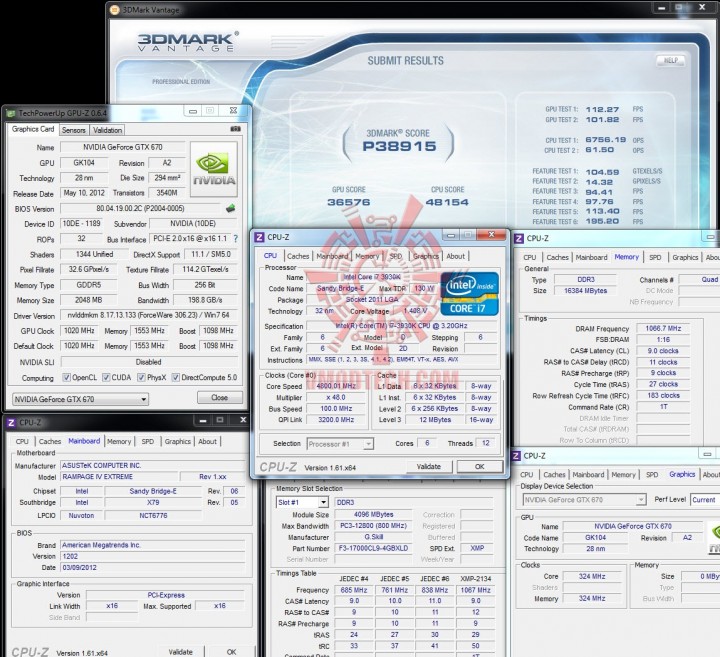Click the Z icon of the CPU-Z Mainboard window
This screenshot has height=657, width=720.
[x=11, y=422]
